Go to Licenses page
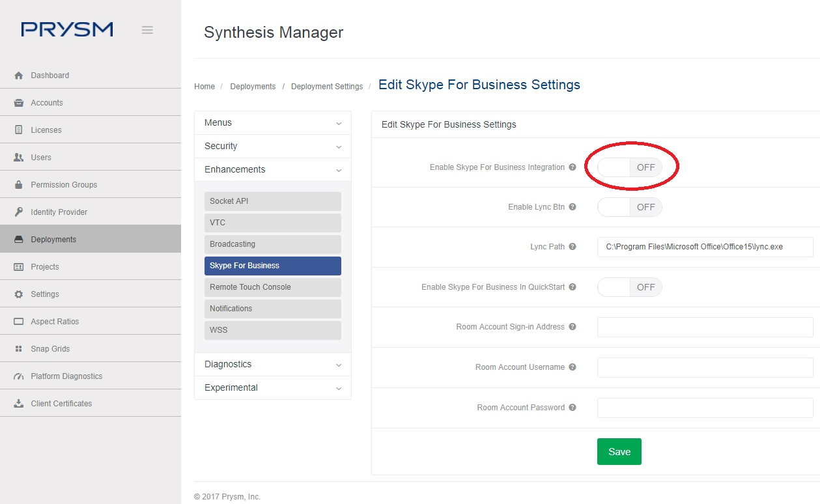This screenshot has height=504, width=820. 91,130
